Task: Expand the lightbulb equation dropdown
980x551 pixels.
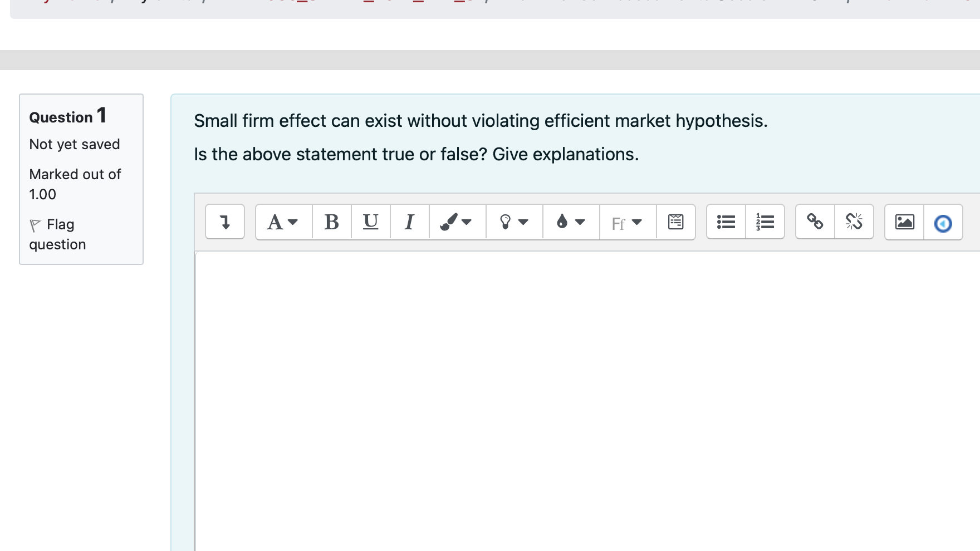Action: point(513,222)
